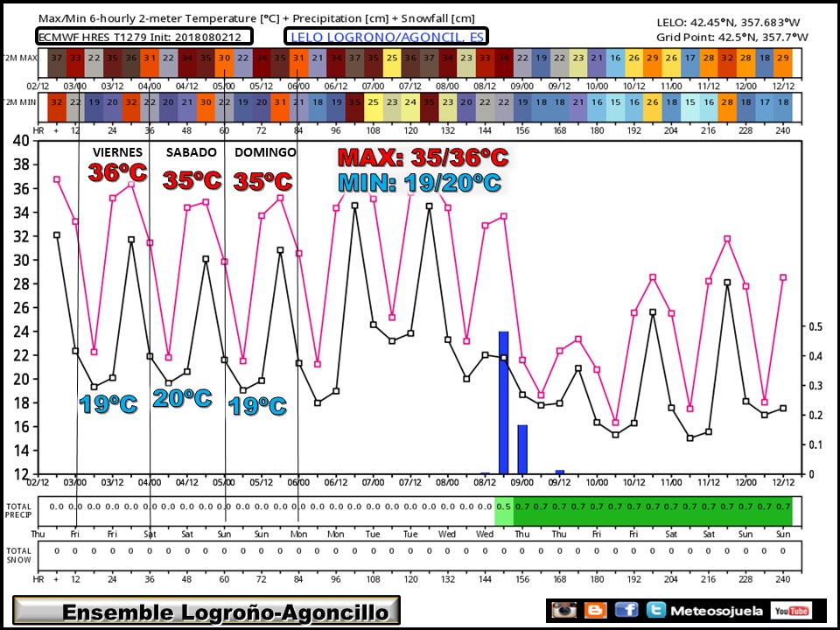Click the blue 20ºC minimum label
The width and height of the screenshot is (840, 630).
click(182, 398)
